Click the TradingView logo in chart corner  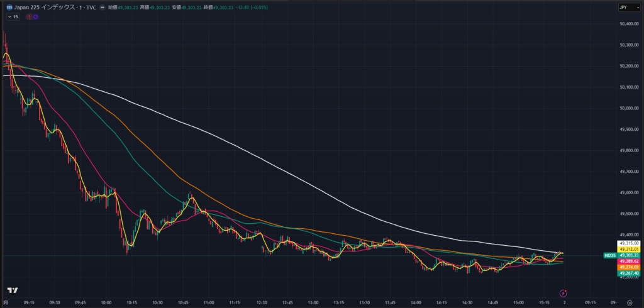pos(11,290)
